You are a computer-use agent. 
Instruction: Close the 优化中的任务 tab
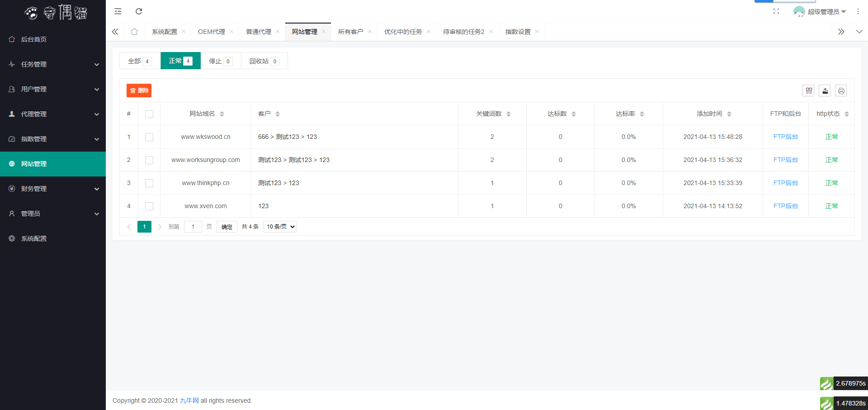pos(429,31)
